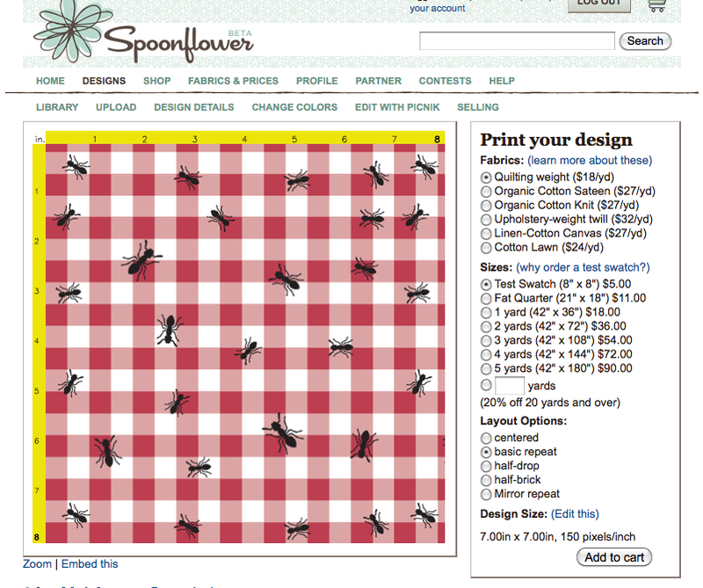Open the shopping cart icon
This screenshot has height=588, width=703.
point(656,5)
